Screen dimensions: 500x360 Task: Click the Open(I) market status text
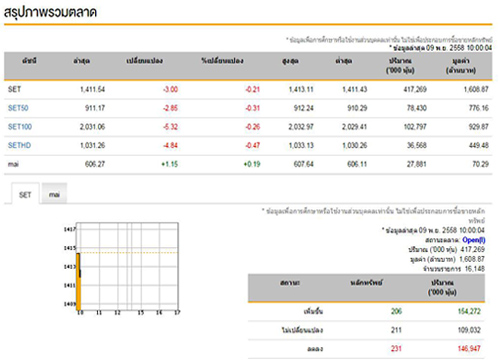coord(474,240)
